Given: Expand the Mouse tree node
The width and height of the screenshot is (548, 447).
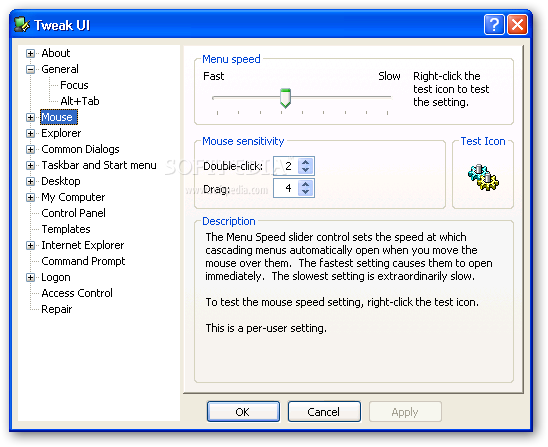Looking at the screenshot, I should coord(30,117).
